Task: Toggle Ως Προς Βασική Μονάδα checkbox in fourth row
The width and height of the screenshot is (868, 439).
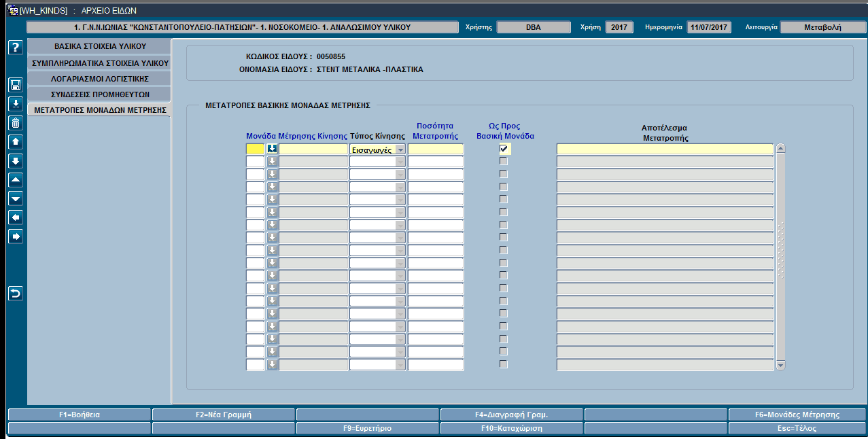Action: (504, 187)
